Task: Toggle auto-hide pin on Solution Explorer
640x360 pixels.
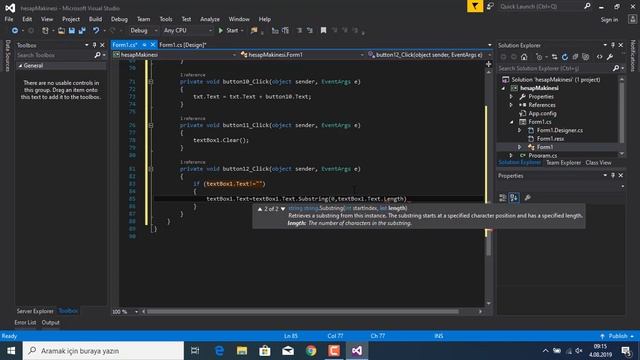Action: coord(613,45)
